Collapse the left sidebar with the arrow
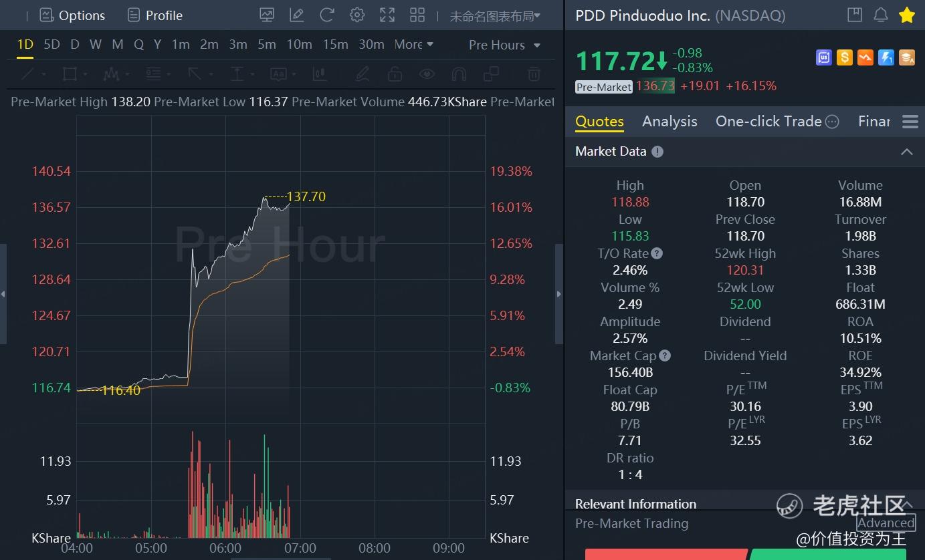This screenshot has width=925, height=560. (3, 293)
